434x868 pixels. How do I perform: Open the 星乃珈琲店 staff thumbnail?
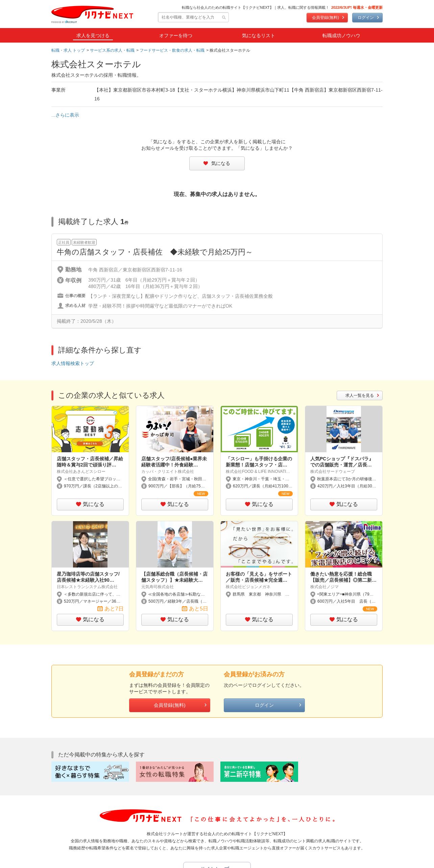(x=90, y=544)
